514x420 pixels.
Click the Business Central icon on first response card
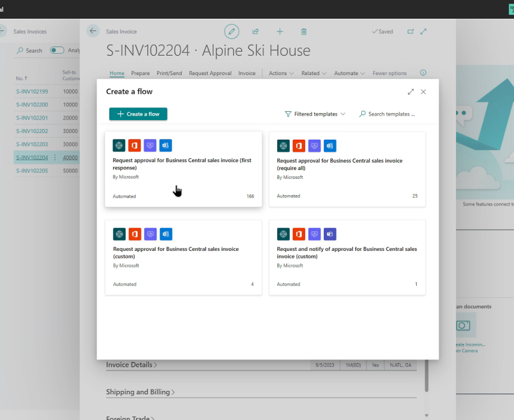119,145
